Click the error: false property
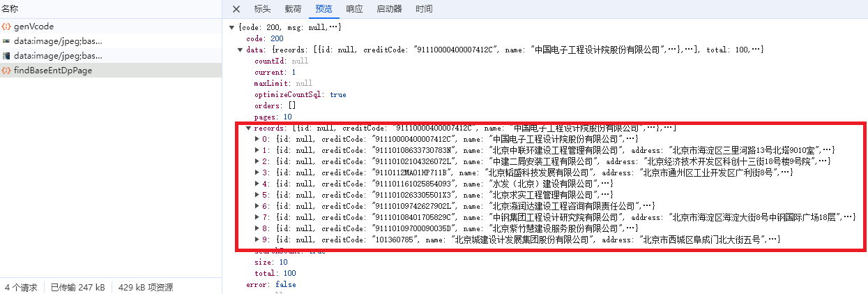 [x=271, y=284]
